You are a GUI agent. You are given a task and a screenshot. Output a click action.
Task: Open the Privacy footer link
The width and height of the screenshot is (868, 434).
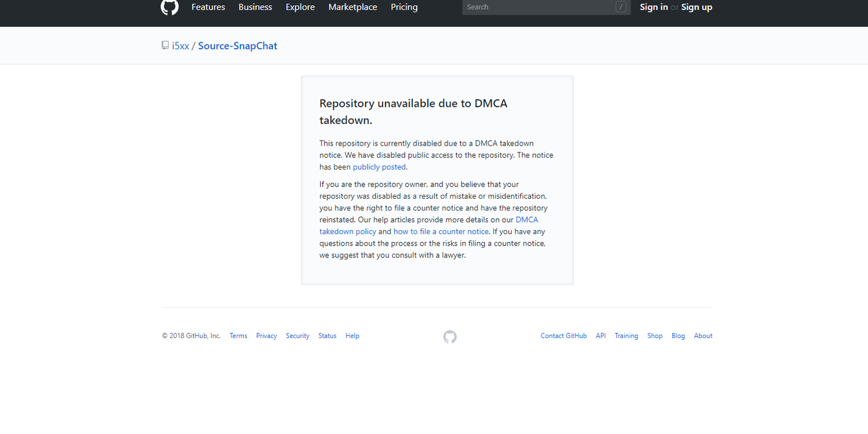point(267,336)
